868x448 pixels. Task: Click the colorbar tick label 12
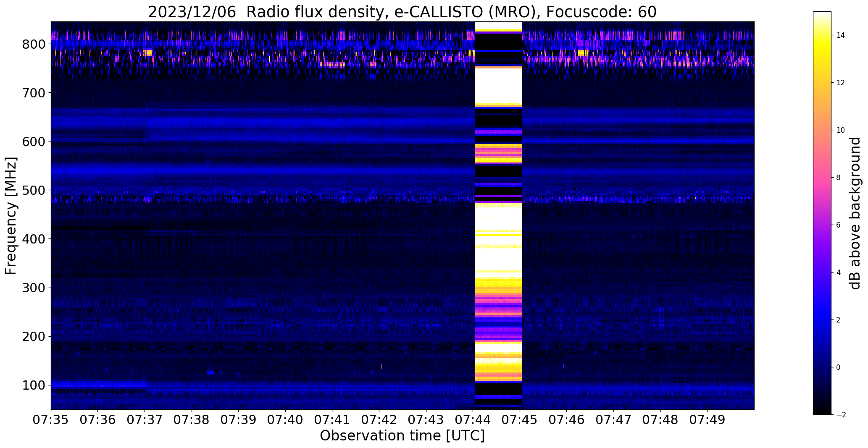point(841,83)
